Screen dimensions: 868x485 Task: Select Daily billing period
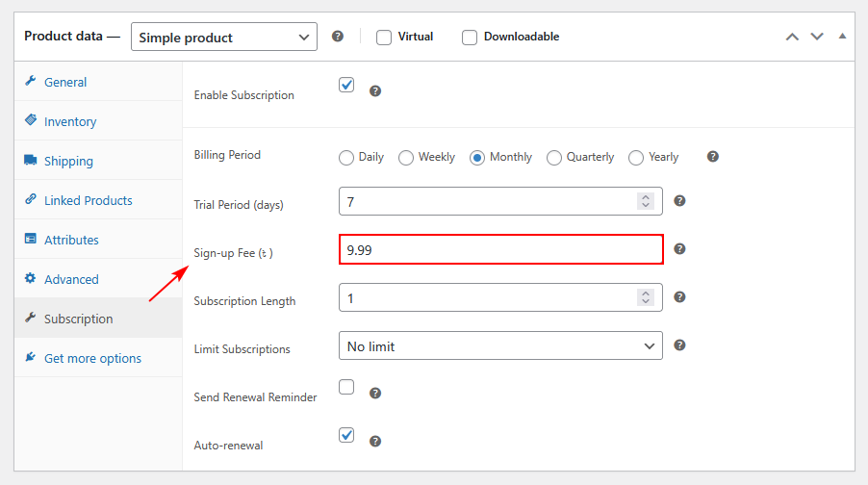click(346, 158)
